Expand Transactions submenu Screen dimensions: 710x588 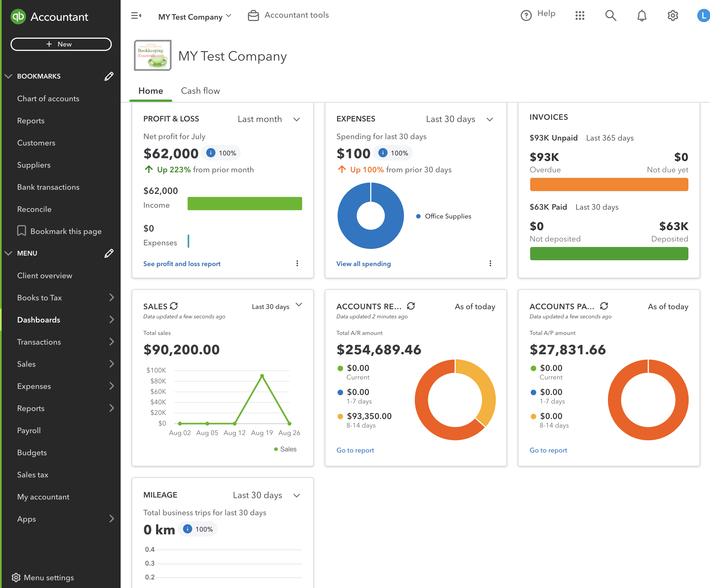(112, 342)
